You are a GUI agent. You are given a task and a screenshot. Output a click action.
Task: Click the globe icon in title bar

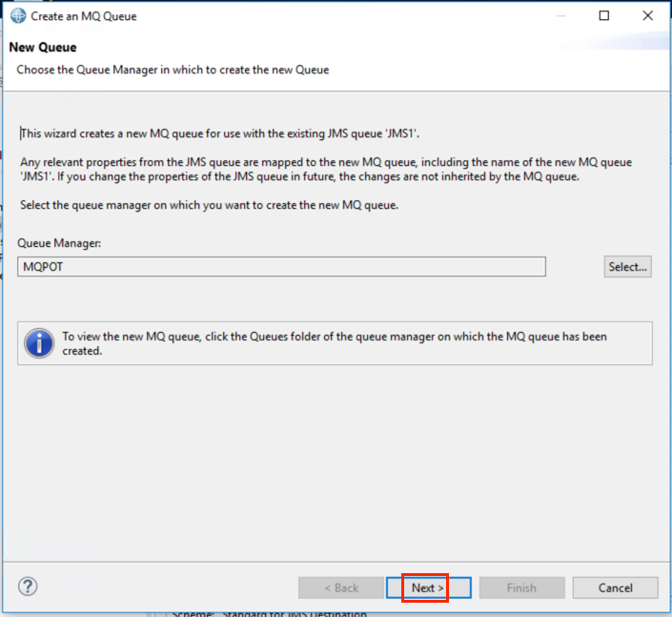(18, 16)
